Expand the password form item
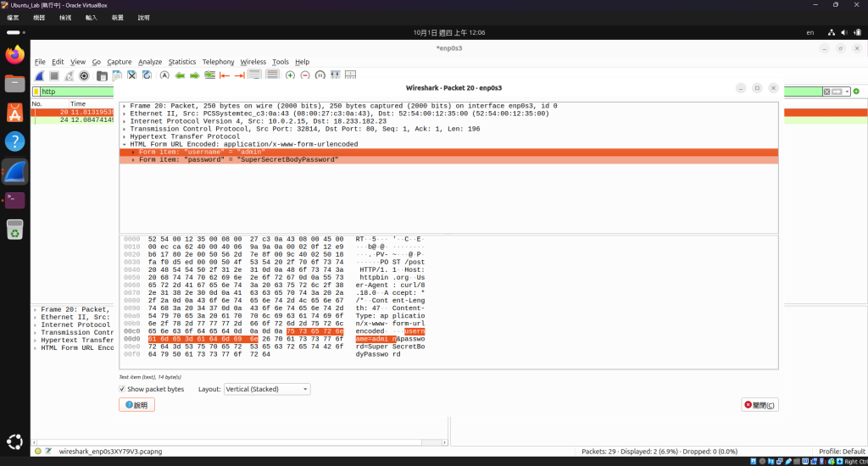 (x=133, y=160)
